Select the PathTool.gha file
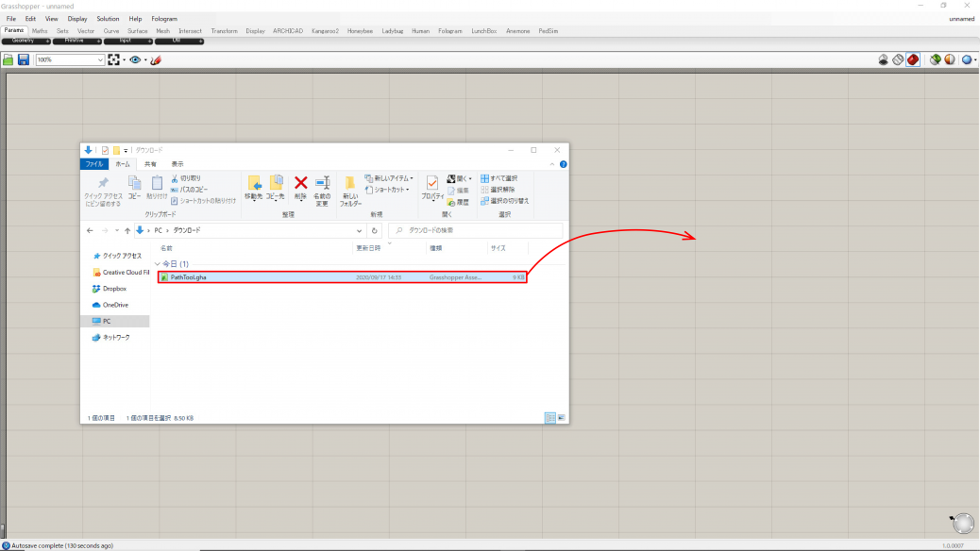The height and width of the screenshot is (551, 980). point(189,277)
